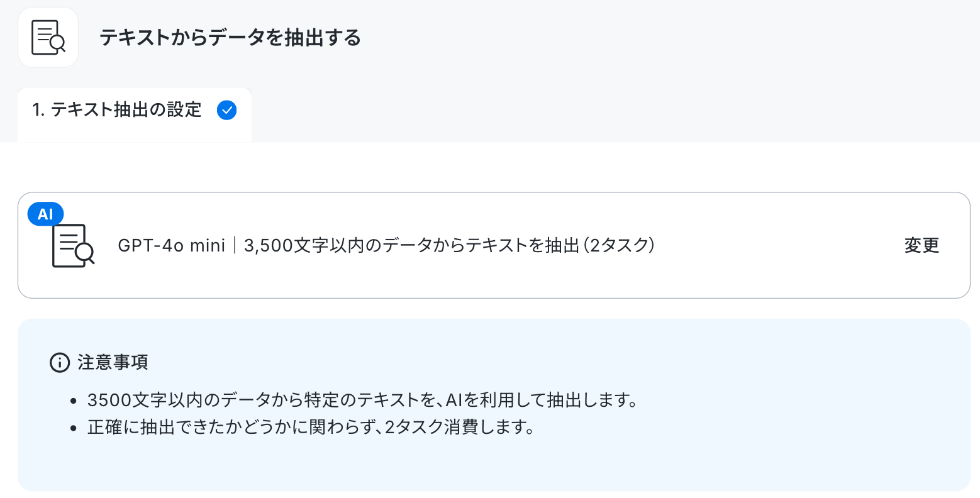This screenshot has height=498, width=980.
Task: Select the first note starting with 3500文字以内
Action: 363,400
